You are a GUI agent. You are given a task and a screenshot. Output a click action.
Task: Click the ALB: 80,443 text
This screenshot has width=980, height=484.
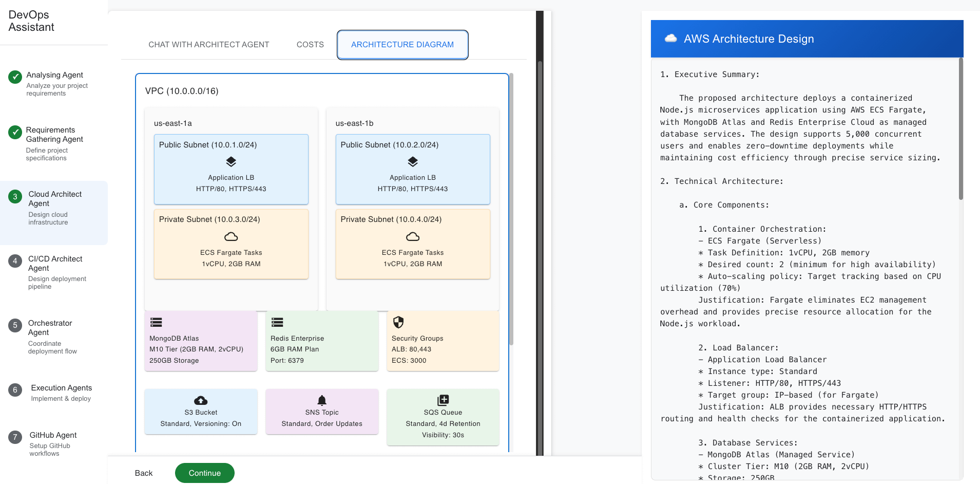click(x=412, y=349)
